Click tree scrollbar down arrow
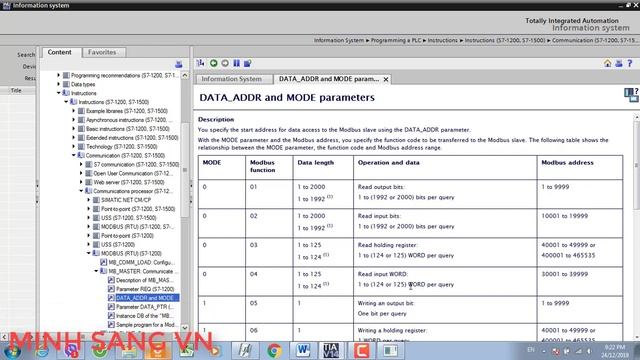Image resolution: width=640 pixels, height=360 pixels. point(185,328)
